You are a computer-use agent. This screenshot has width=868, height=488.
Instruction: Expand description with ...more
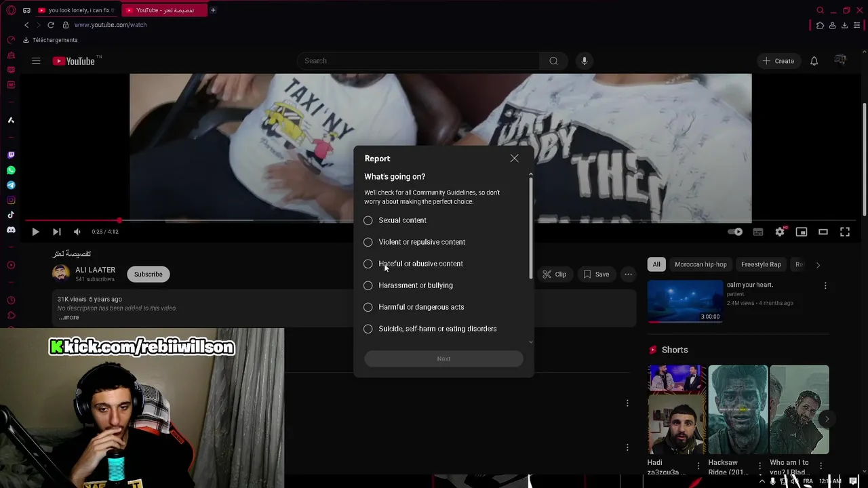[x=68, y=317]
